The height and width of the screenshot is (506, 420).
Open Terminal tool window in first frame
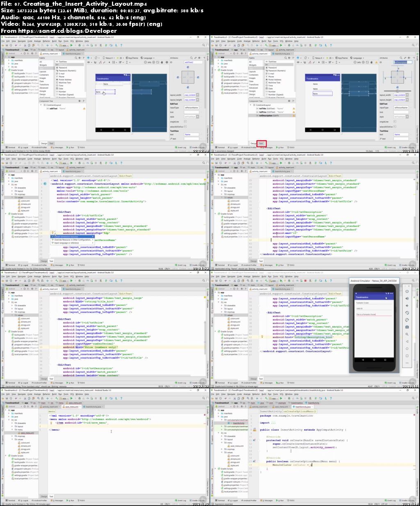[10, 147]
